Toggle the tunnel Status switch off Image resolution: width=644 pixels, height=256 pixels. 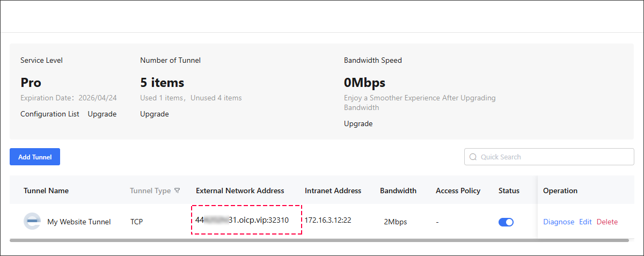(506, 222)
